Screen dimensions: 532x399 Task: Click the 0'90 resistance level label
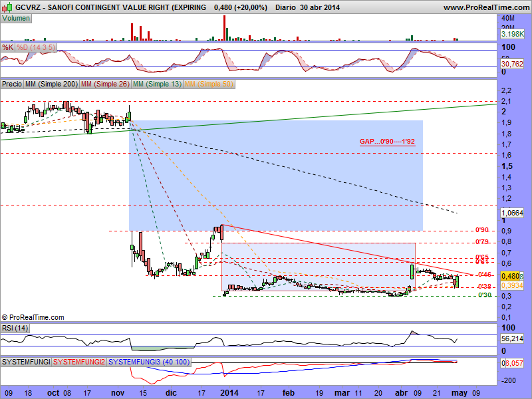coord(481,230)
